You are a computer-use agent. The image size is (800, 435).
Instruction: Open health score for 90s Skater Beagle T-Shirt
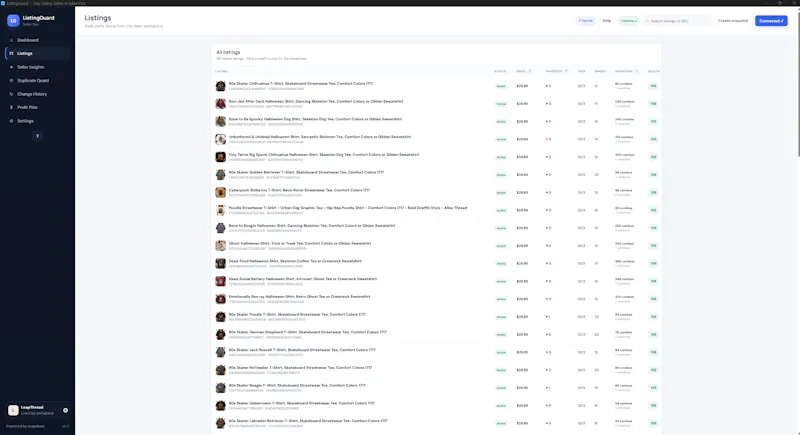click(654, 388)
